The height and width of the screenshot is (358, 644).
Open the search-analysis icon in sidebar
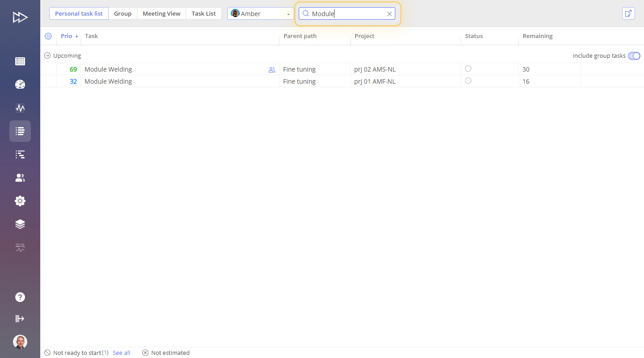tap(20, 247)
